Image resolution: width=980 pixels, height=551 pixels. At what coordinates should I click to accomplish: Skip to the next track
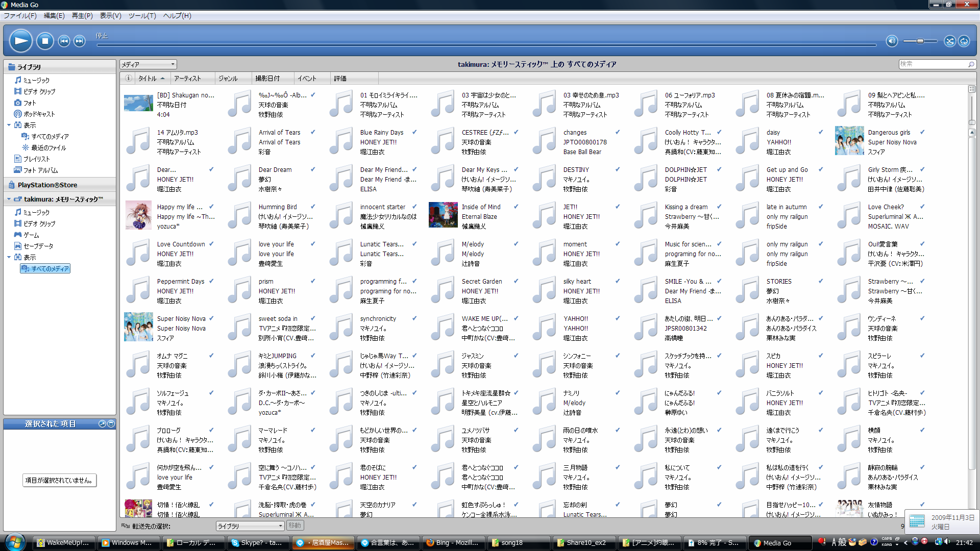[x=80, y=41]
